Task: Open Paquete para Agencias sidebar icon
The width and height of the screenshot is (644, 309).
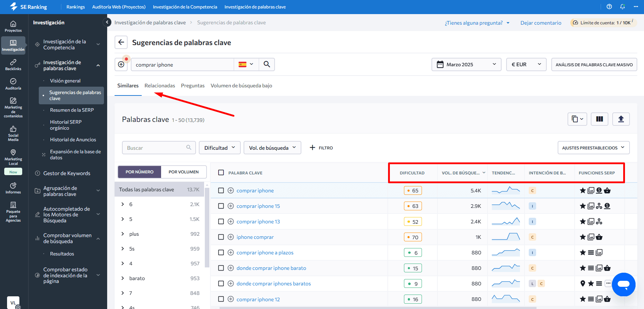Action: [13, 211]
